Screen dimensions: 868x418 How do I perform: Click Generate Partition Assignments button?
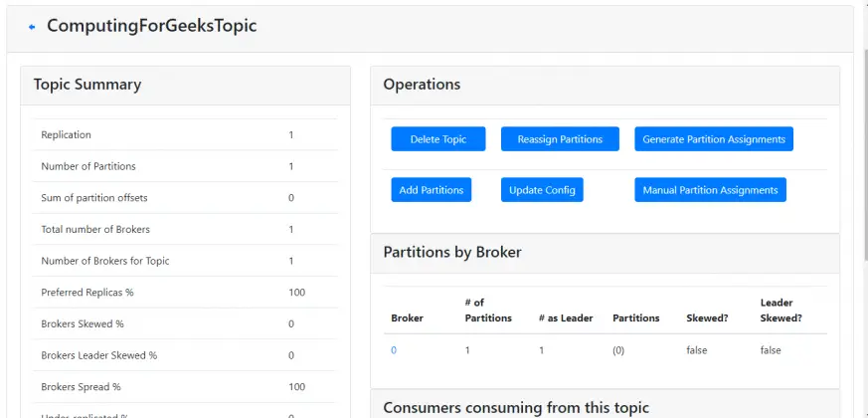tap(713, 139)
